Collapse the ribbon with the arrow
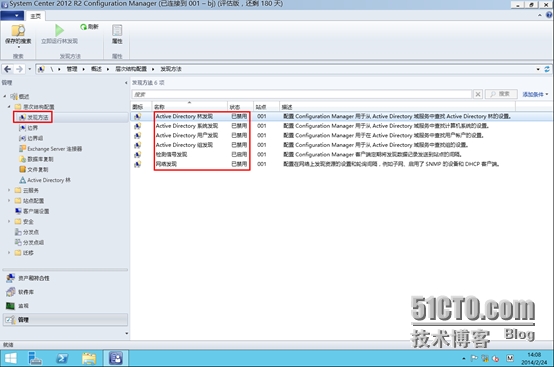The height and width of the screenshot is (367, 554). [540, 15]
